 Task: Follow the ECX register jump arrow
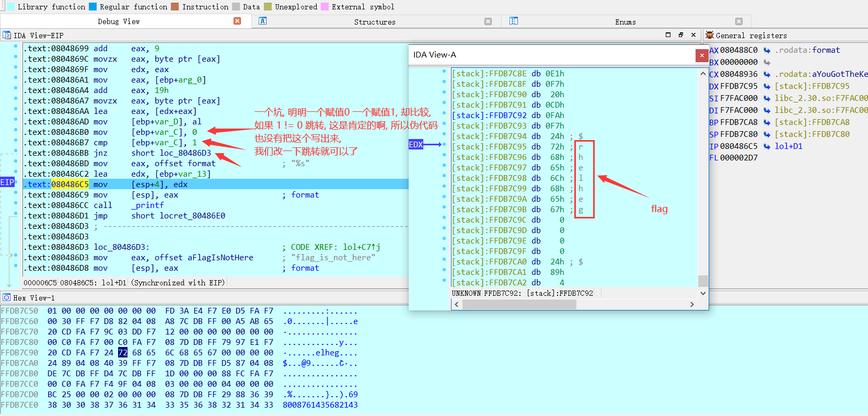[x=767, y=74]
